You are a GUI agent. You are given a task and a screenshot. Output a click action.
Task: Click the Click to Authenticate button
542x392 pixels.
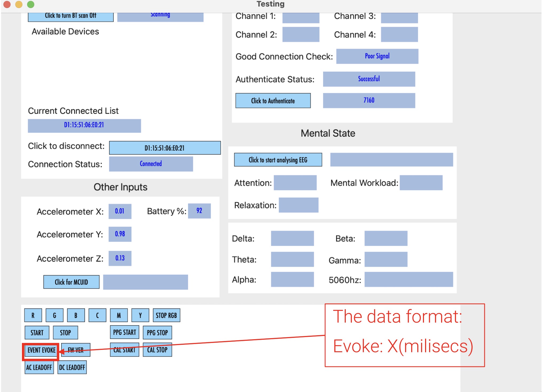(x=273, y=101)
